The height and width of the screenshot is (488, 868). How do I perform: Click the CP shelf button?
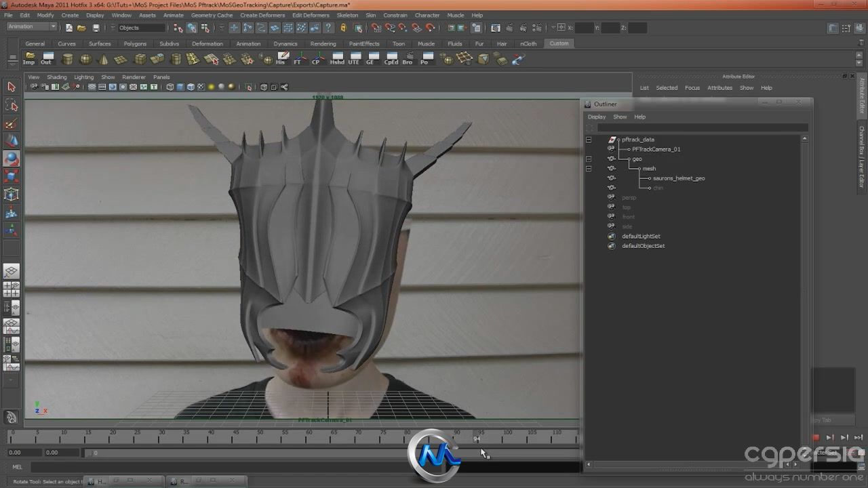pos(317,59)
